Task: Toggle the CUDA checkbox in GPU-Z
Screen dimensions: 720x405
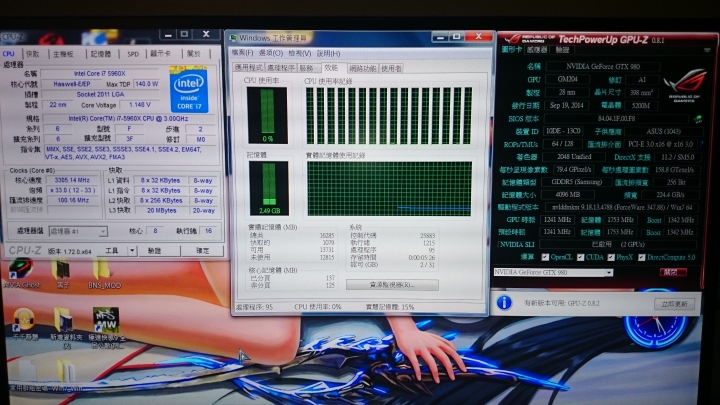Action: (x=580, y=257)
